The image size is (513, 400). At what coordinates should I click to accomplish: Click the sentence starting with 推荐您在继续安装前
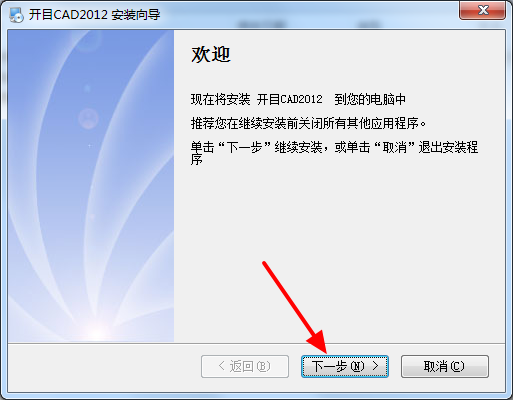pyautogui.click(x=308, y=123)
